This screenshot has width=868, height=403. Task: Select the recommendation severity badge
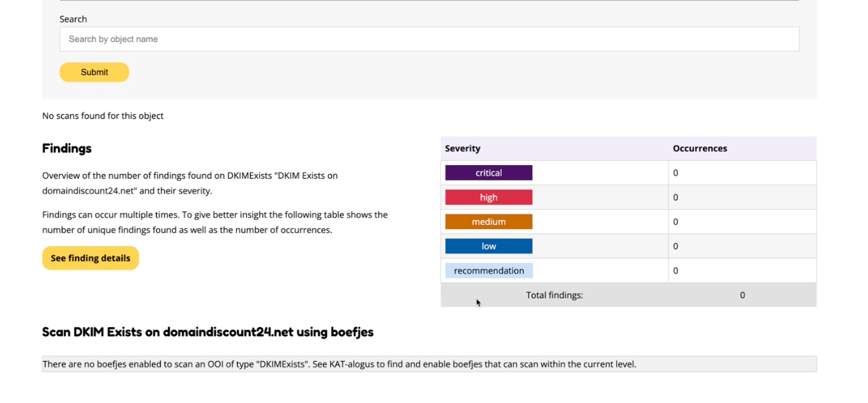[489, 270]
